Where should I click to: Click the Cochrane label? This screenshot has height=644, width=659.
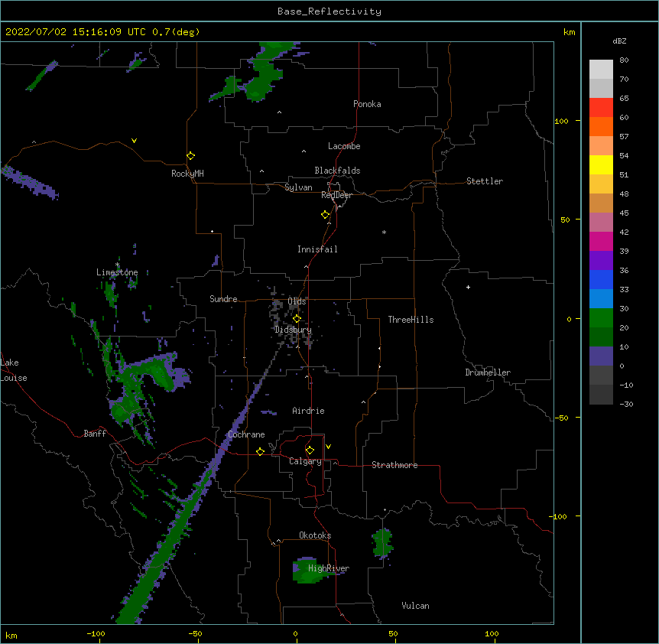pos(246,434)
